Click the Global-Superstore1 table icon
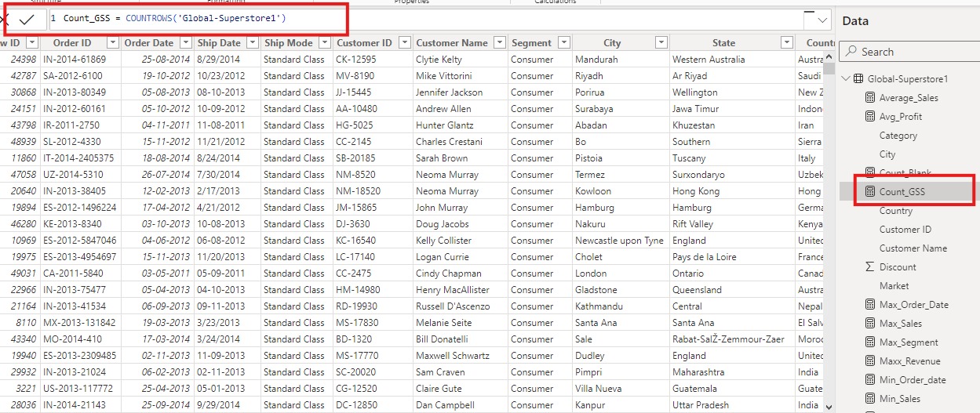 [858, 78]
